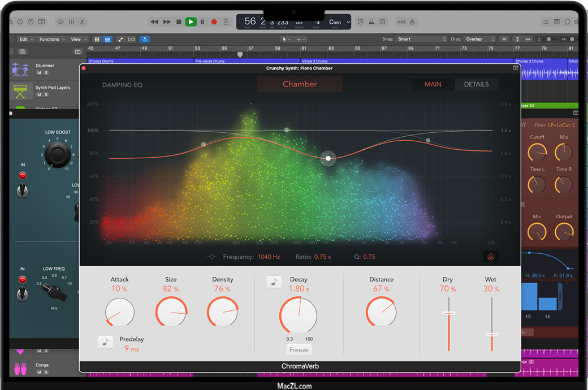This screenshot has width=588, height=390.
Task: Toggle Predelay tempo sync note button
Action: click(x=105, y=342)
